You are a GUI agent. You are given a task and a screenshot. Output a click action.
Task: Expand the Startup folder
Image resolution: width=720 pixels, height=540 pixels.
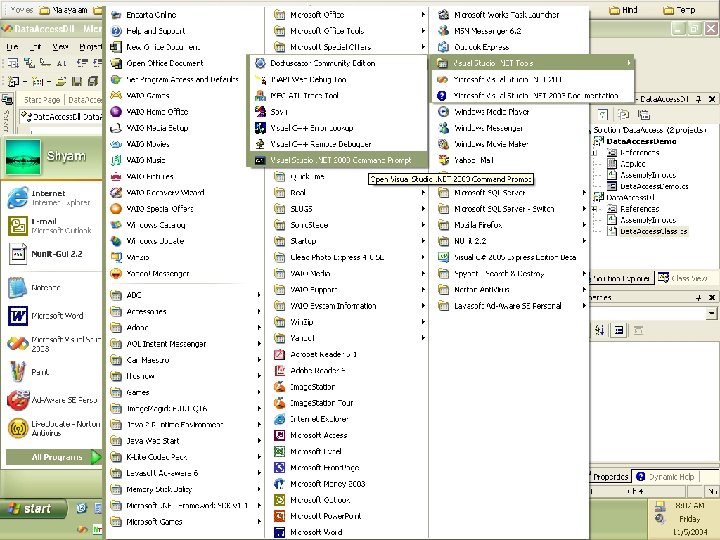349,241
